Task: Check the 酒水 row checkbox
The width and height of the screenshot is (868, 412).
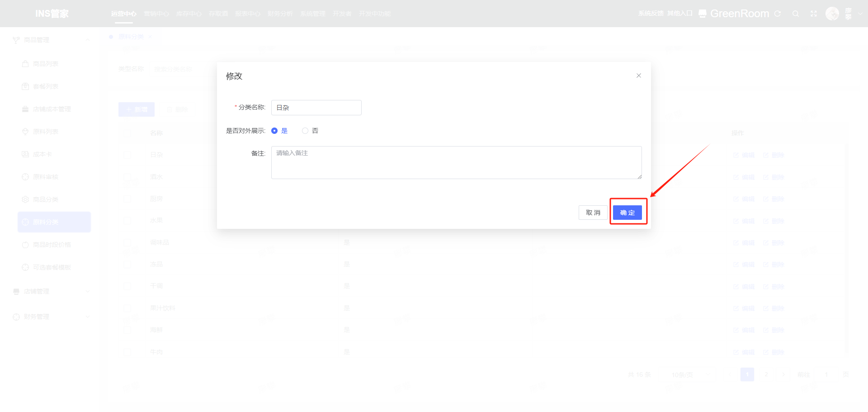Action: pos(127,177)
